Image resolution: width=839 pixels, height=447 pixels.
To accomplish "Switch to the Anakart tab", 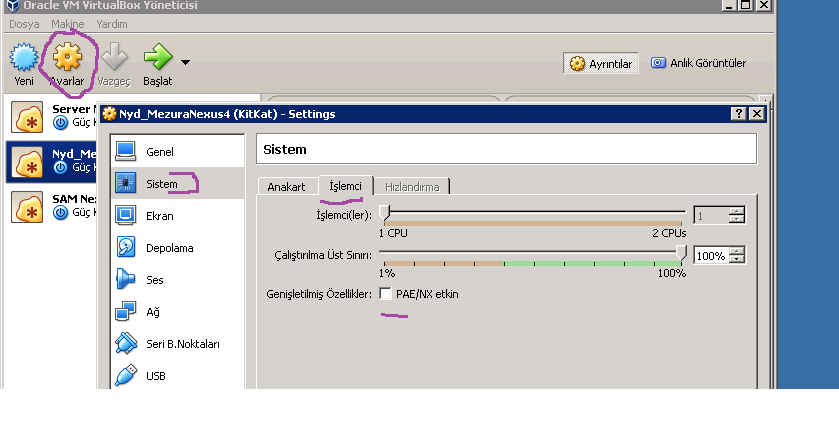I will 286,187.
